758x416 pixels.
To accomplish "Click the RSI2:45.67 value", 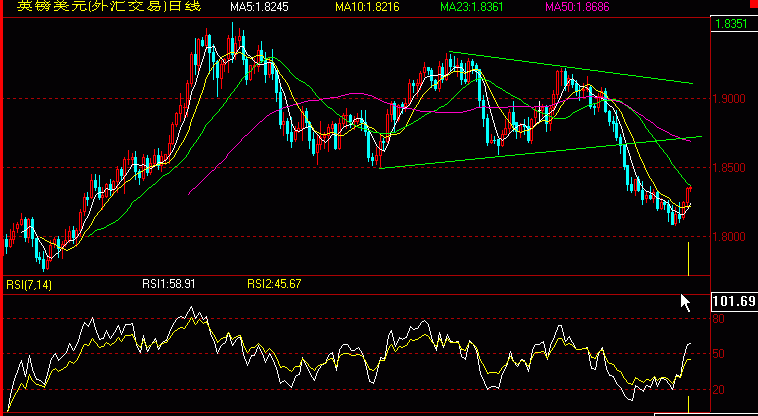I will pos(274,284).
